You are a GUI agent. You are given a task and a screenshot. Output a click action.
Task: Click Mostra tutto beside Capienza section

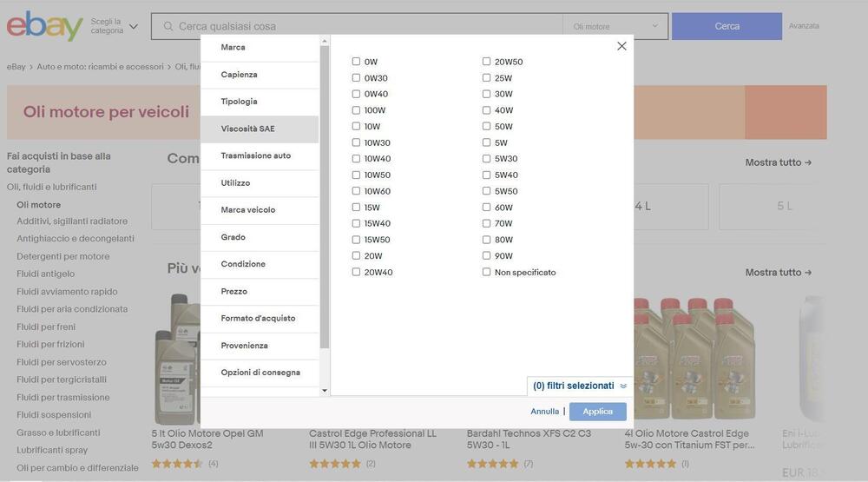(779, 162)
